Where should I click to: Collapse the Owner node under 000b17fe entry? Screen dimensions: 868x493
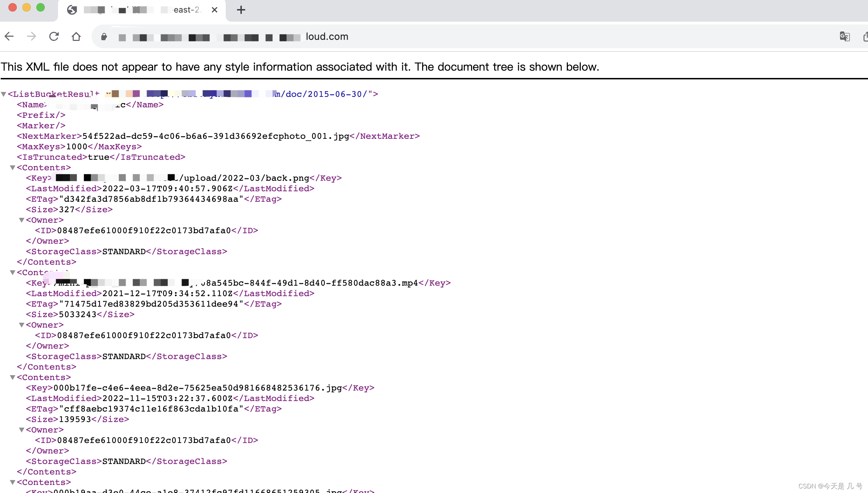22,430
